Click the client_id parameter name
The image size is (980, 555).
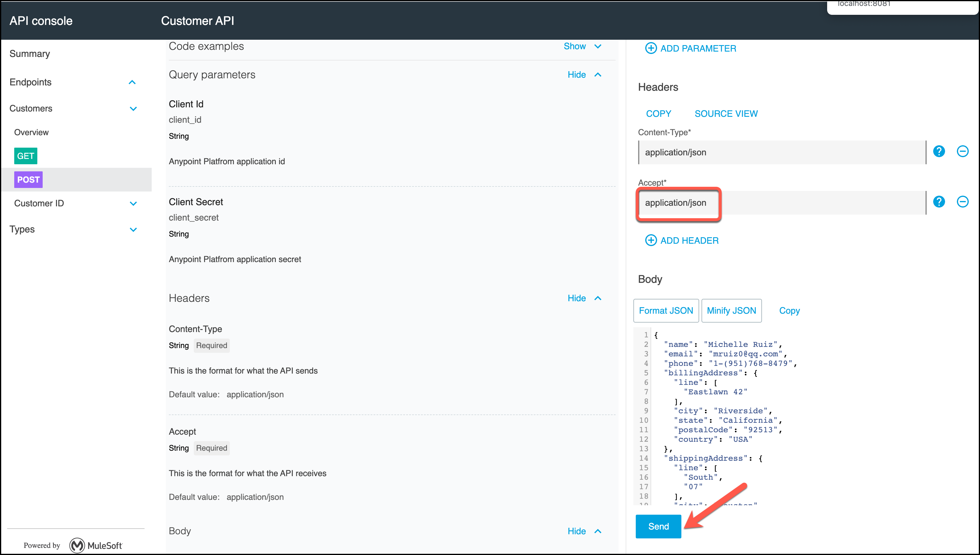tap(185, 120)
